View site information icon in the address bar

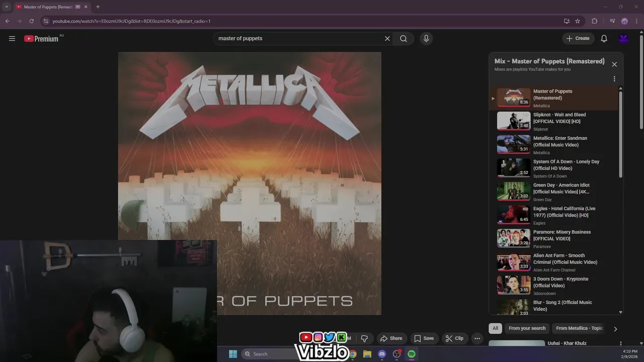pos(46,21)
